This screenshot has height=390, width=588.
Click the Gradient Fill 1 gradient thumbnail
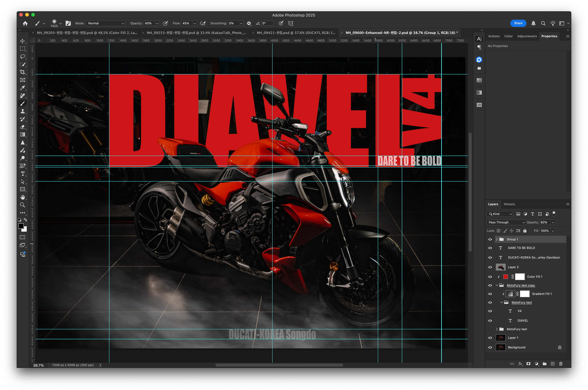tap(510, 294)
